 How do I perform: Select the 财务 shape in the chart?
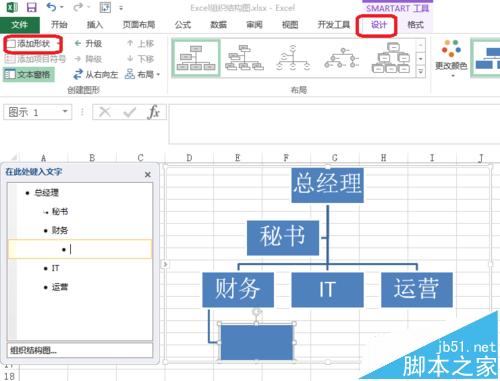pyautogui.click(x=238, y=290)
